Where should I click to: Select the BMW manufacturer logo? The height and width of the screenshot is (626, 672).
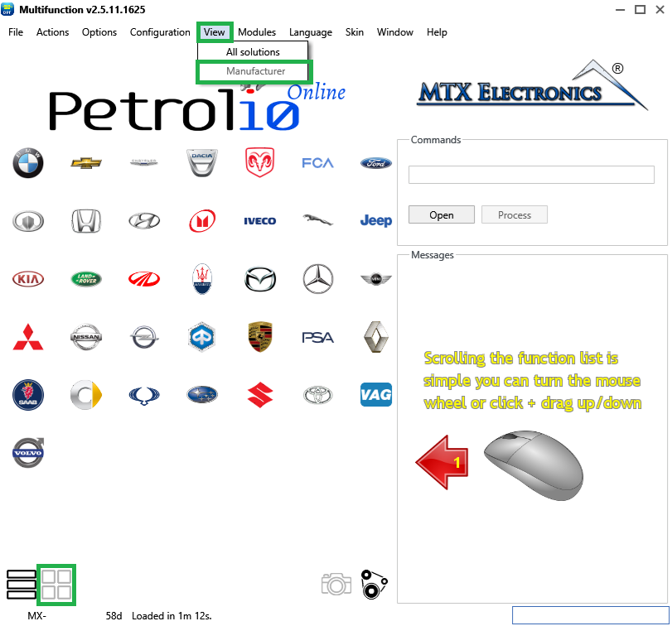[x=27, y=163]
